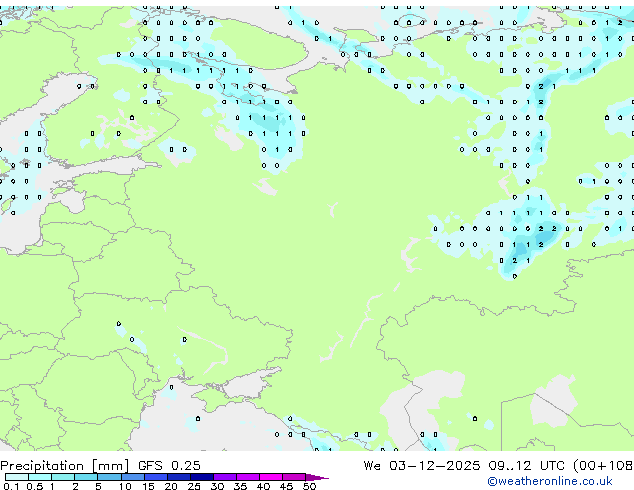The height and width of the screenshot is (490, 634).
Task: Click the 'We 03-12-2025' forecast date text
Action: click(422, 466)
